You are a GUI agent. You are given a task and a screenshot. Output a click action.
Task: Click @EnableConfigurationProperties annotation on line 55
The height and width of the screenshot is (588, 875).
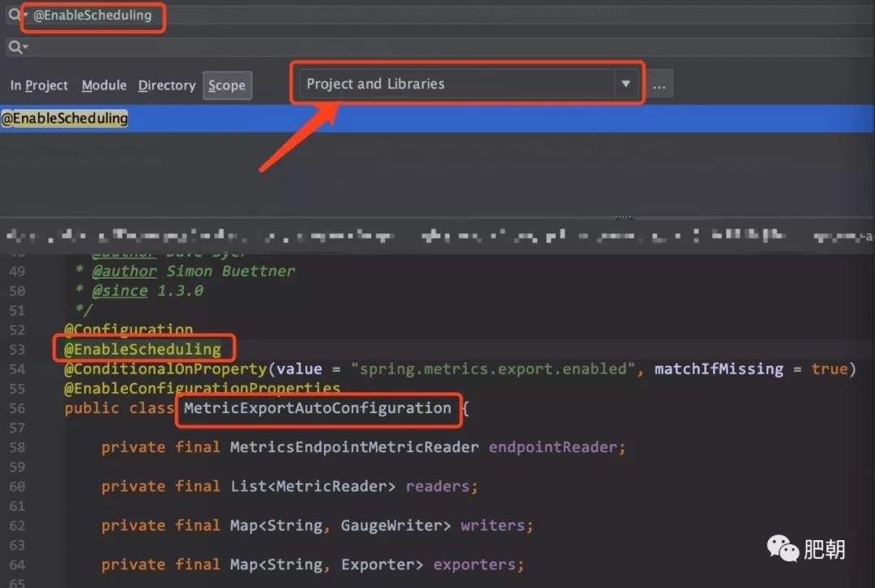[x=202, y=388]
